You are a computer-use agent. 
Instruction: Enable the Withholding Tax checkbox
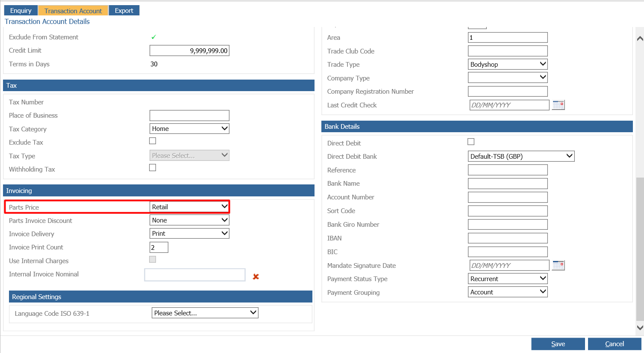[153, 168]
